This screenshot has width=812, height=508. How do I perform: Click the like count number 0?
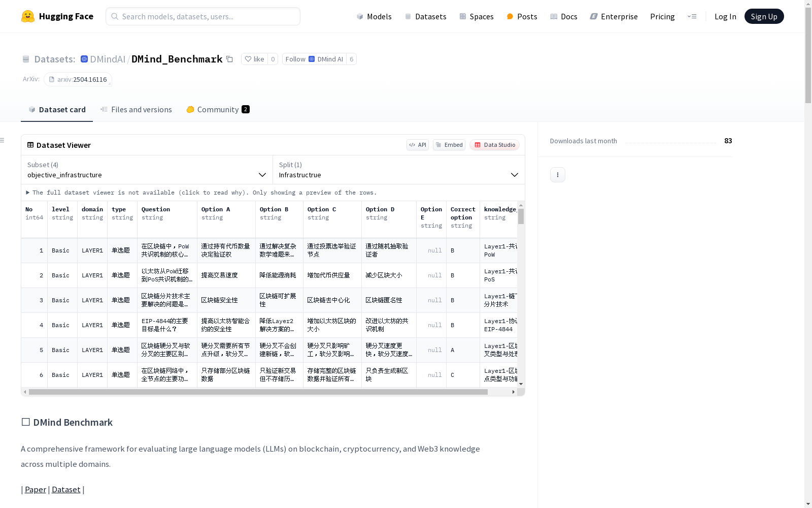click(273, 59)
